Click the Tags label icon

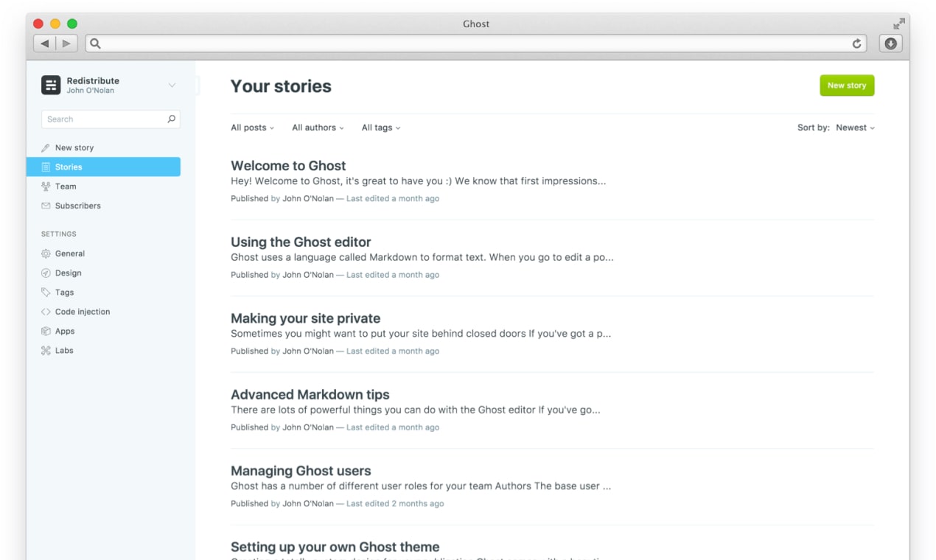pos(46,293)
